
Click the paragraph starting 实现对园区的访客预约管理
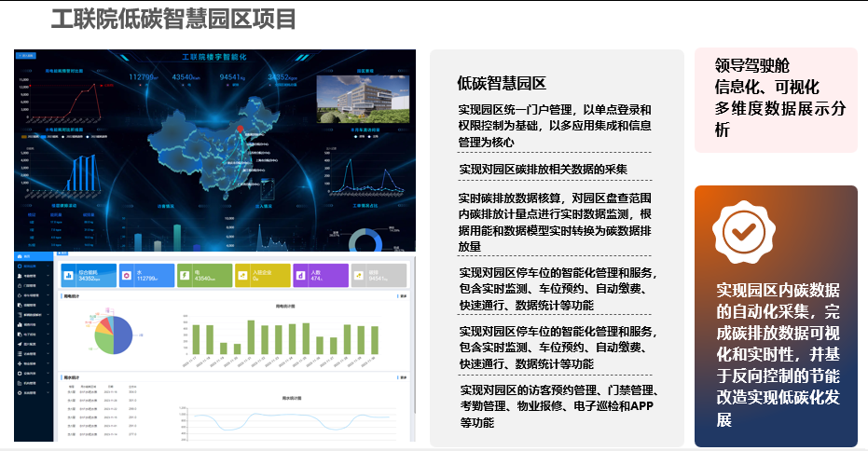tap(559, 406)
